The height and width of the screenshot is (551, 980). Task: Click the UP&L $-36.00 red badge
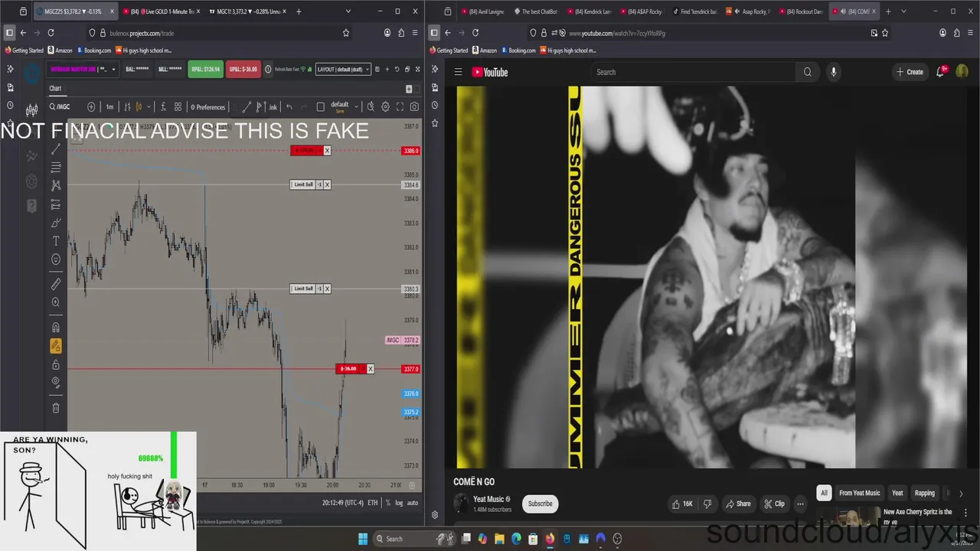(x=243, y=69)
